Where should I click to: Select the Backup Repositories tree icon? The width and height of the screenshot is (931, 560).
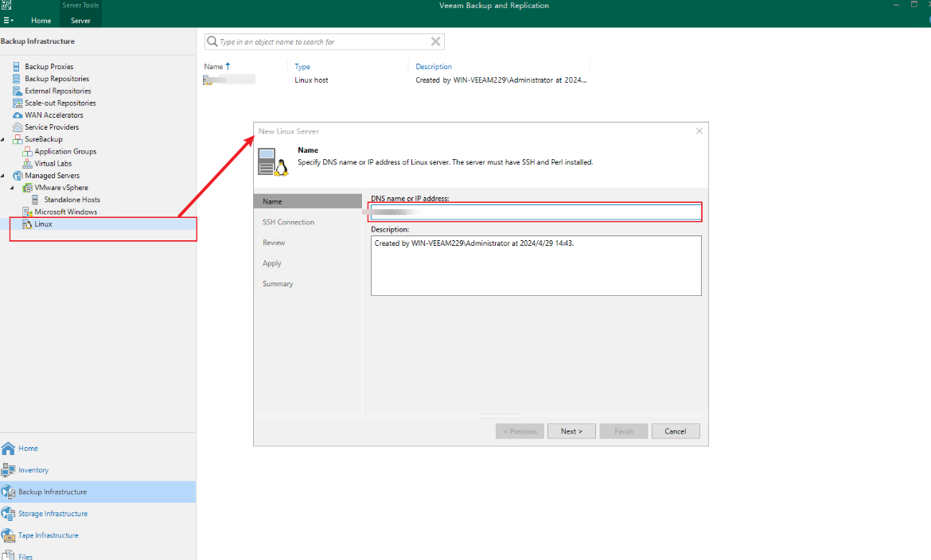pyautogui.click(x=17, y=79)
